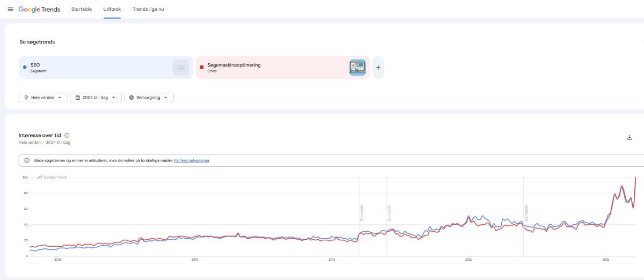
Task: Click the Bemærk marker near 2022
Action: (x=527, y=212)
